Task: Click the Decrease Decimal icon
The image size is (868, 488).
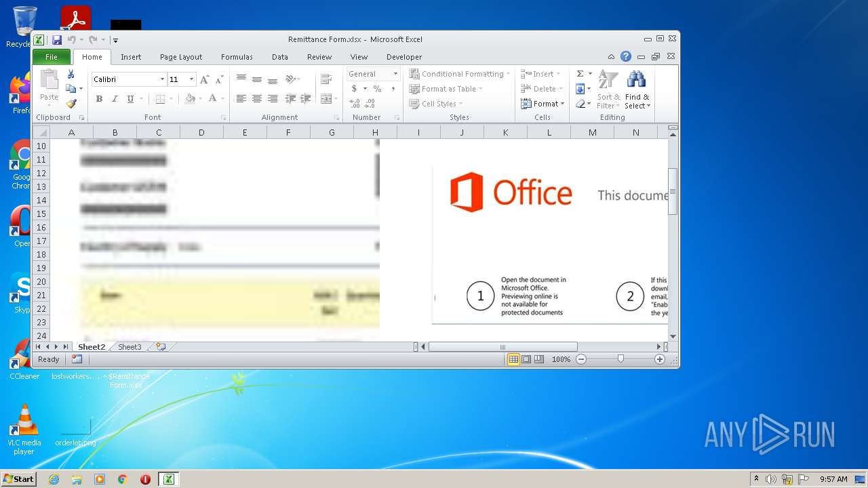Action: [x=370, y=104]
